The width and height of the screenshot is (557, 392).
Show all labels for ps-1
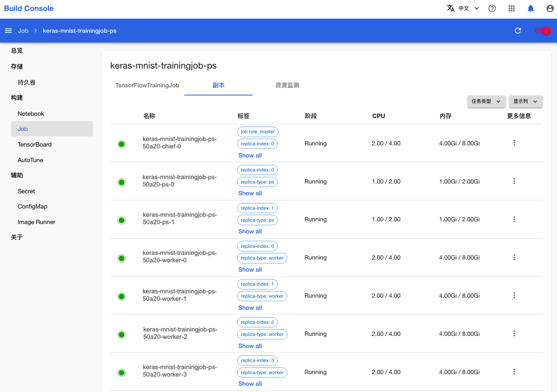coord(250,231)
